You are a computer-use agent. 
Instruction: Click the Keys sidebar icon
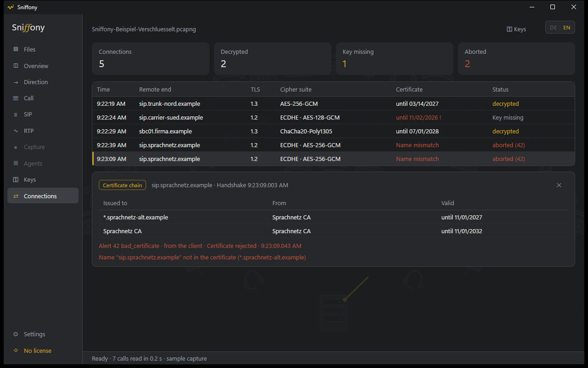point(16,179)
